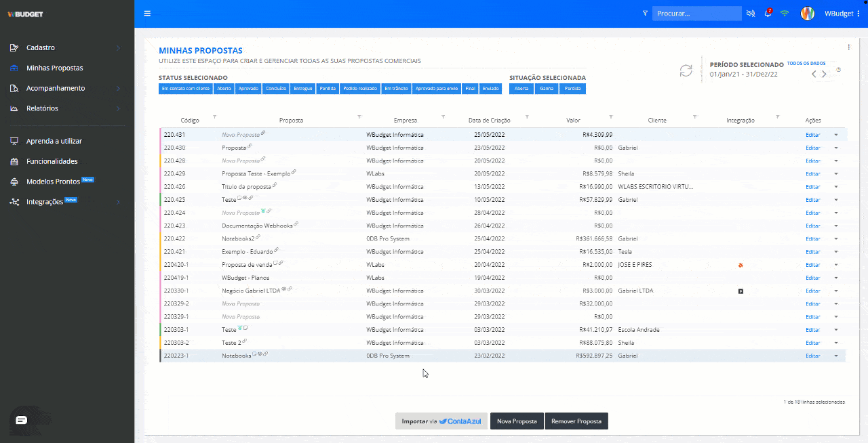Open Funcionalidades in sidebar
868x443 pixels.
point(52,162)
